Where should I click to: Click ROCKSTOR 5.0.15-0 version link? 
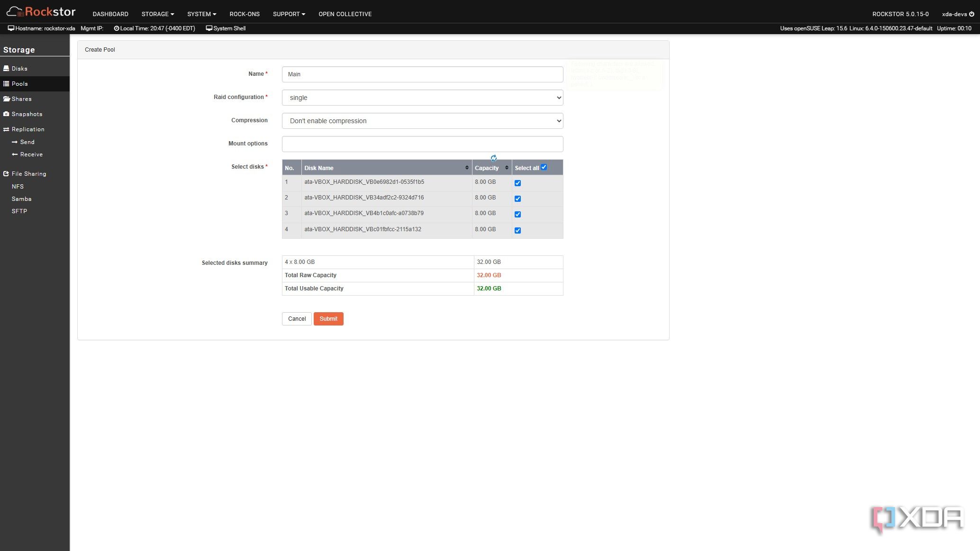[x=900, y=14]
